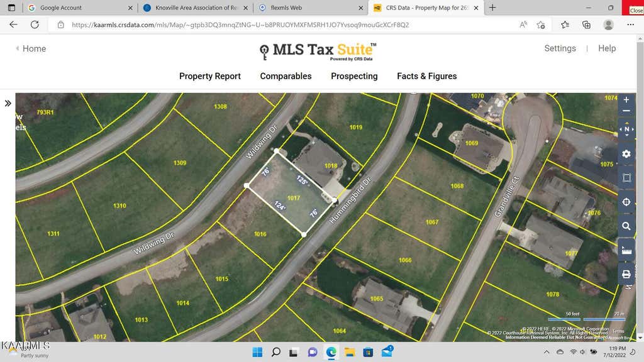This screenshot has width=644, height=362.
Task: Open Help link
Action: pos(607,48)
